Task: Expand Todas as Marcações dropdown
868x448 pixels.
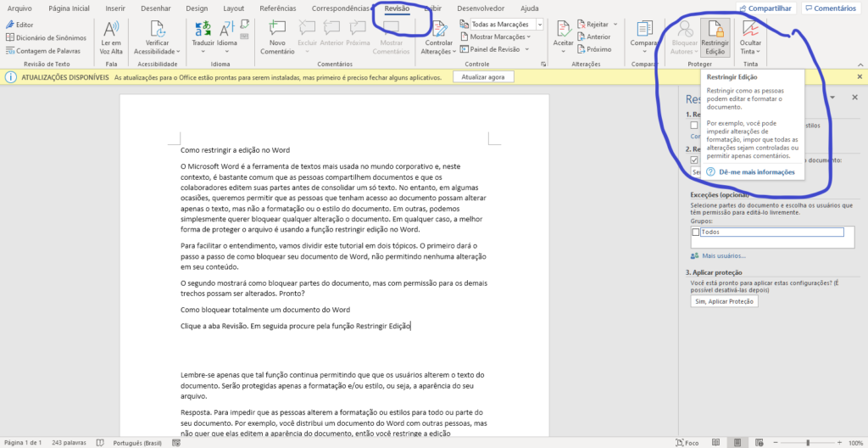Action: [539, 25]
